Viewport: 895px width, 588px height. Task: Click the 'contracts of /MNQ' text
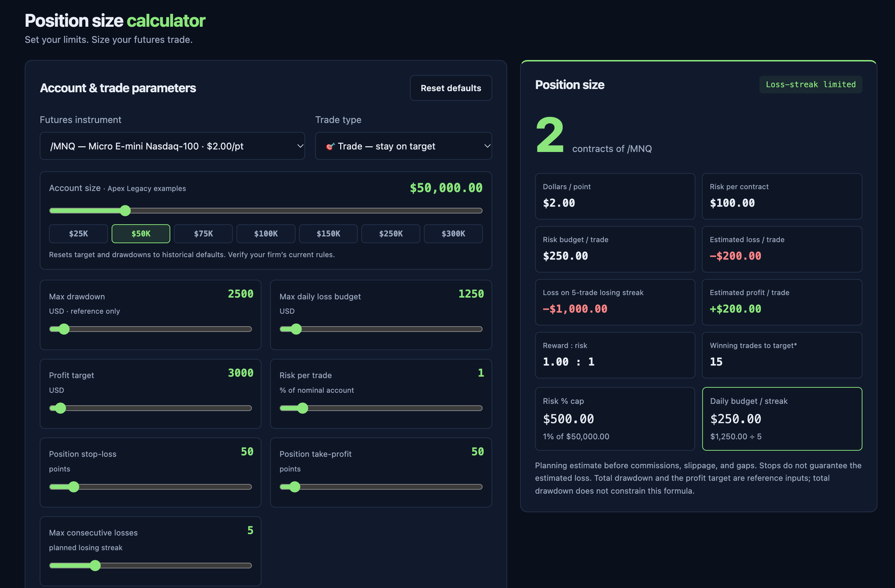612,149
